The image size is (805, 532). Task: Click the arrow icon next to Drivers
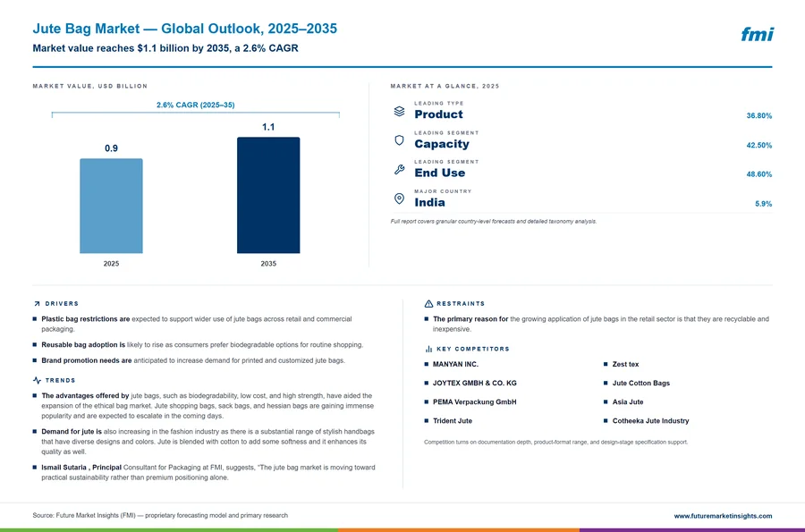(37, 304)
